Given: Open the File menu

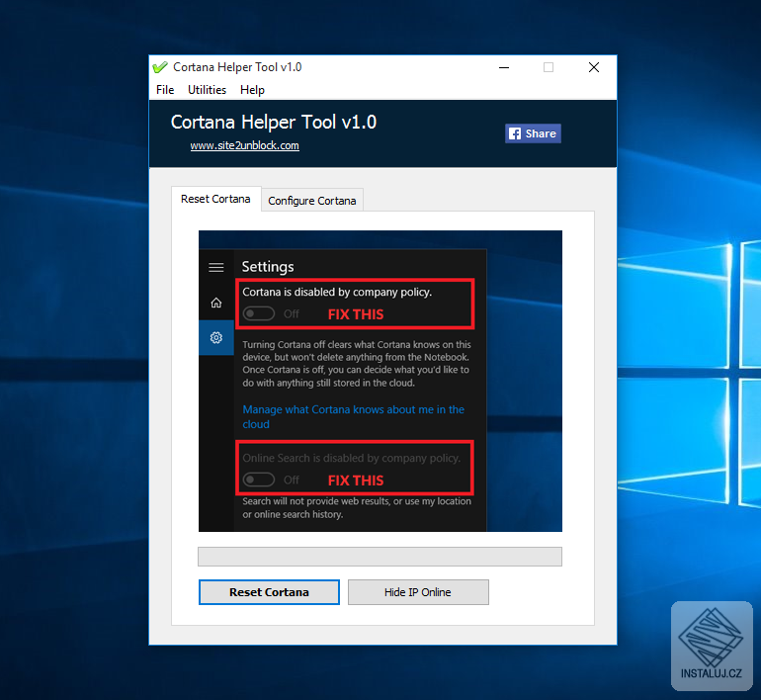Looking at the screenshot, I should coord(165,90).
